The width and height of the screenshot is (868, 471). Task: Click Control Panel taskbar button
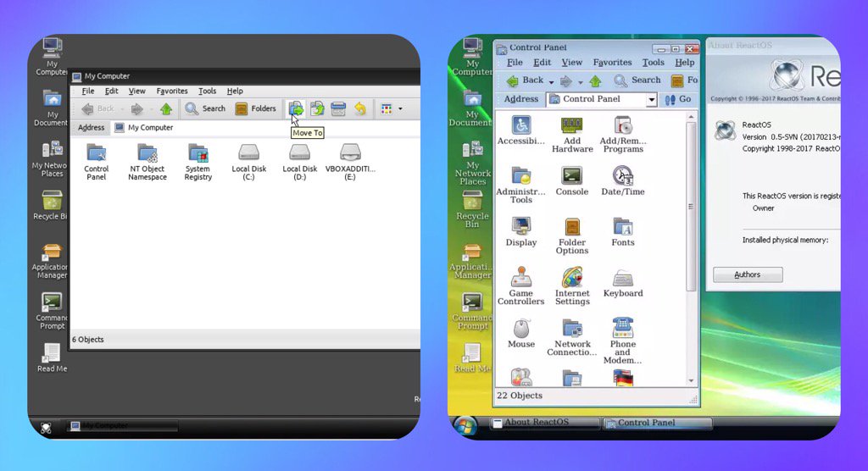(x=657, y=423)
